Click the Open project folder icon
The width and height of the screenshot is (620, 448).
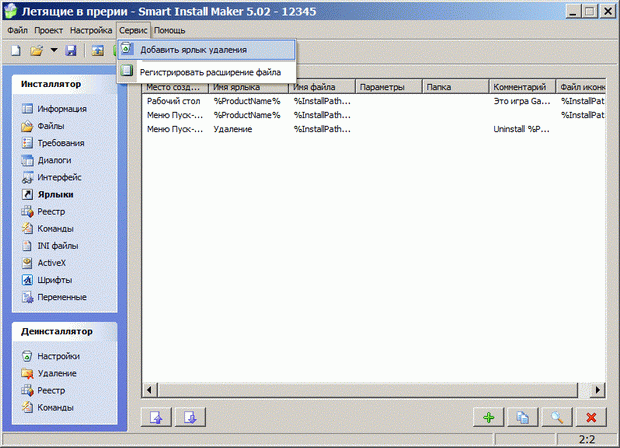click(x=35, y=50)
